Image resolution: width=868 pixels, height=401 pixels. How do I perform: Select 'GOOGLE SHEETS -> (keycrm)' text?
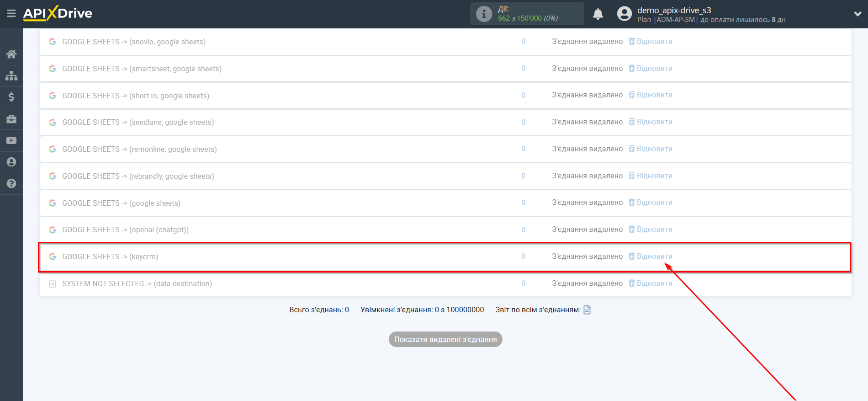click(x=110, y=257)
